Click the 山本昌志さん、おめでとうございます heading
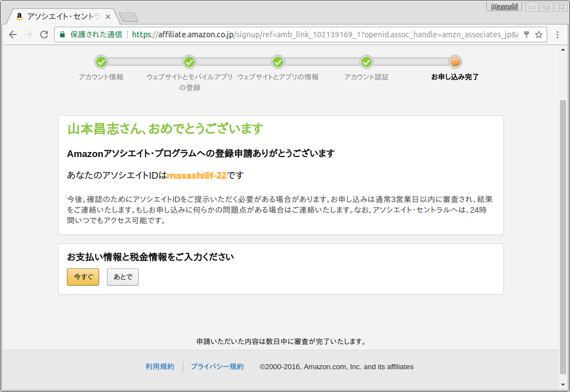Viewport: 570px width, 392px height. pos(165,129)
